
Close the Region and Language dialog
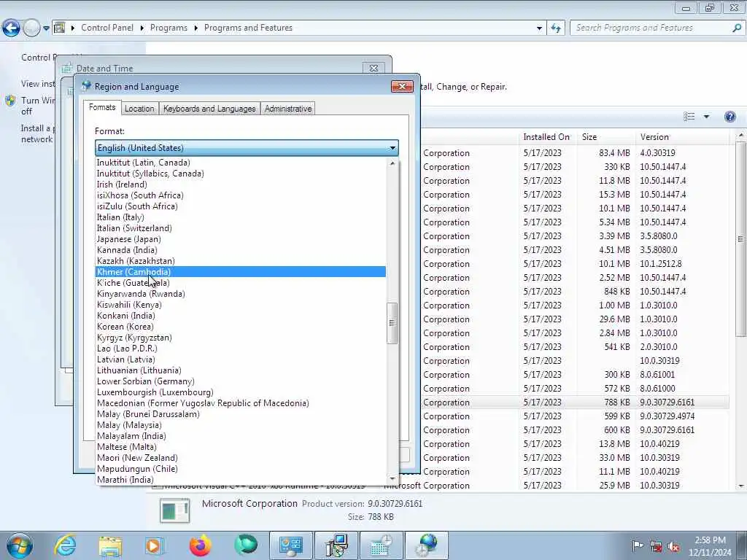point(402,86)
